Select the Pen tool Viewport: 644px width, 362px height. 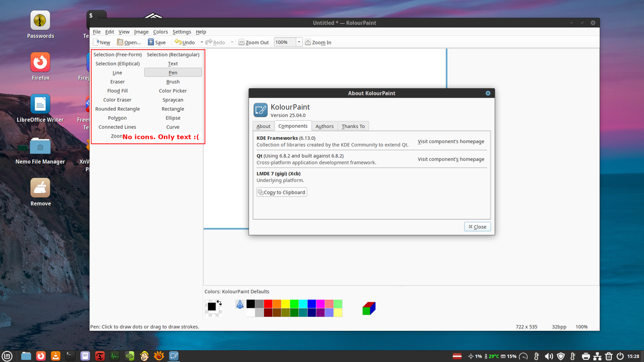pos(173,72)
